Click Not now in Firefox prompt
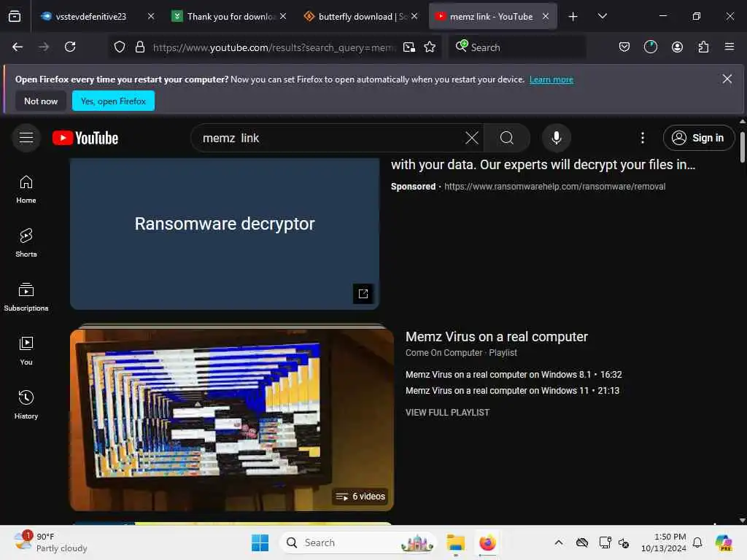 click(x=41, y=101)
